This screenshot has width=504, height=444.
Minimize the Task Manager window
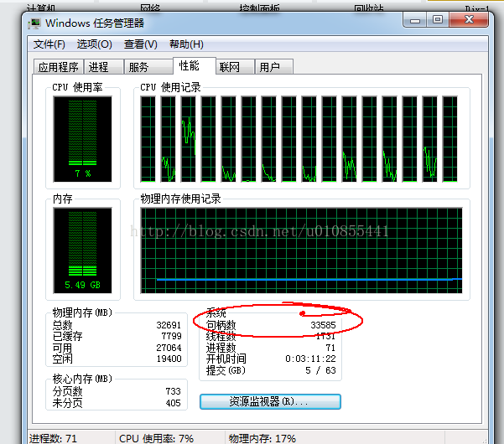pos(415,20)
